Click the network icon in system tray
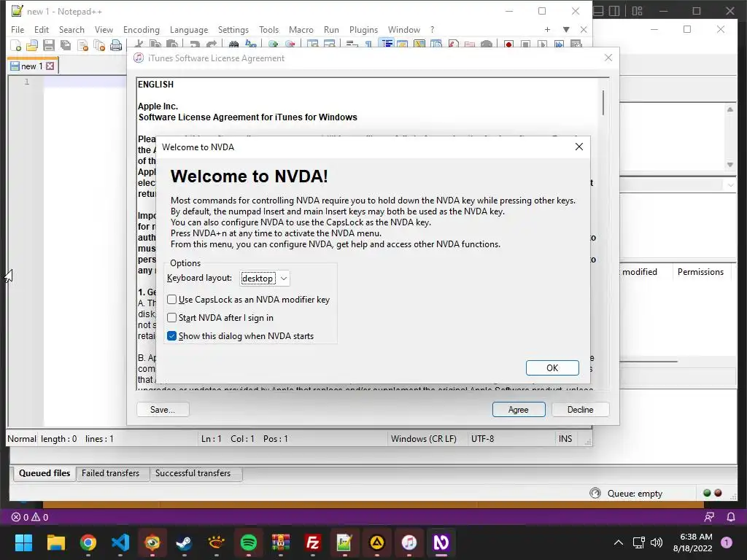Screen dimensions: 747x560 pyautogui.click(x=638, y=542)
